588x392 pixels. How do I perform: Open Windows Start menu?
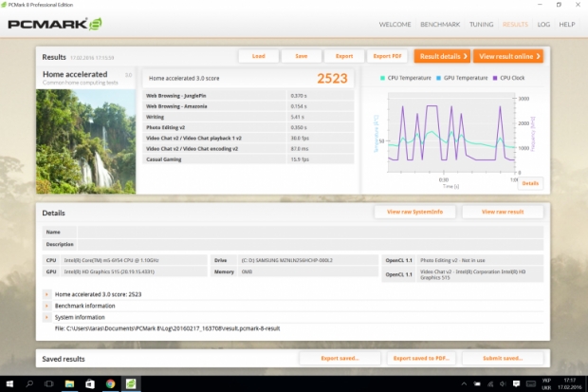coord(9,383)
